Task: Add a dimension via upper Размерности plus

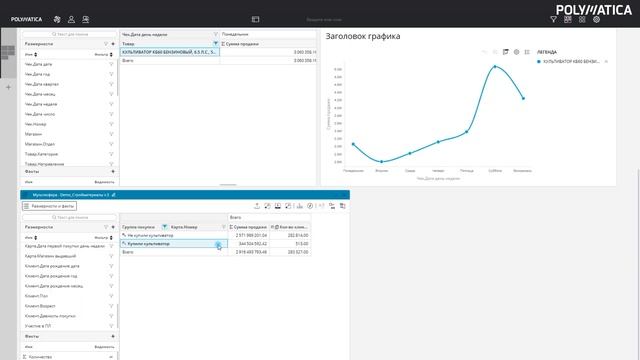Action: (113, 44)
